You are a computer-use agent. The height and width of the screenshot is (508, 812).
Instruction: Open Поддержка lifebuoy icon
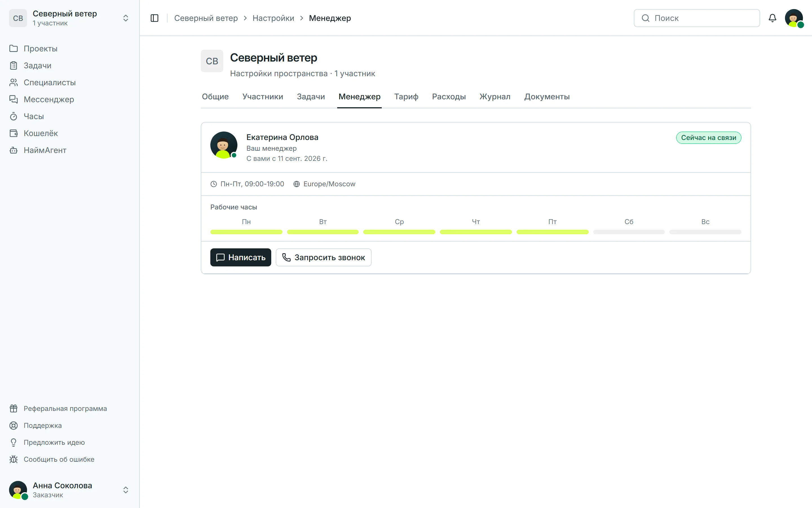pyautogui.click(x=14, y=425)
